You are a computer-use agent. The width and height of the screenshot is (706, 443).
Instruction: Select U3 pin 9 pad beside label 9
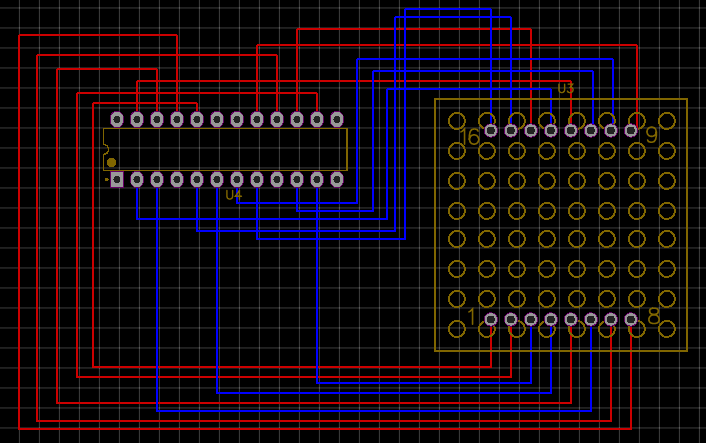point(631,131)
